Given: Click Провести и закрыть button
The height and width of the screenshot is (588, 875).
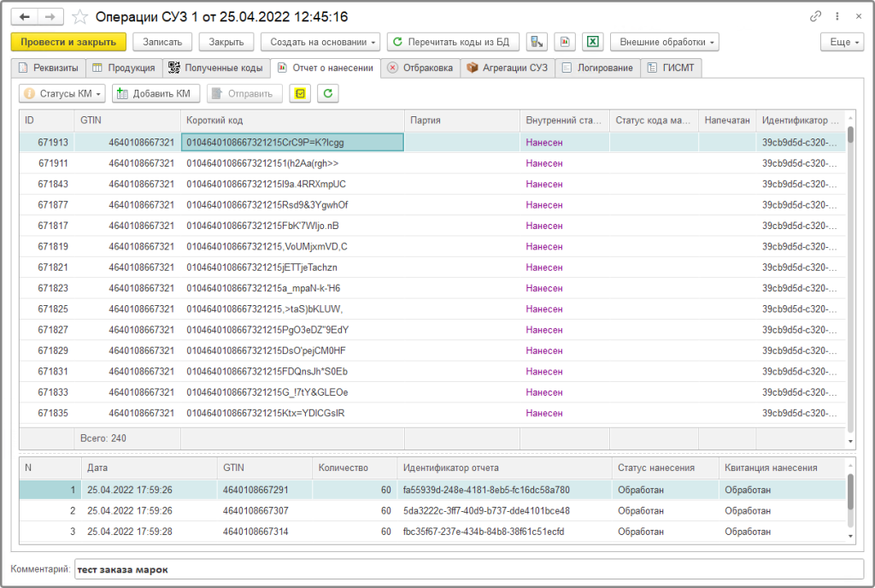Looking at the screenshot, I should [68, 42].
